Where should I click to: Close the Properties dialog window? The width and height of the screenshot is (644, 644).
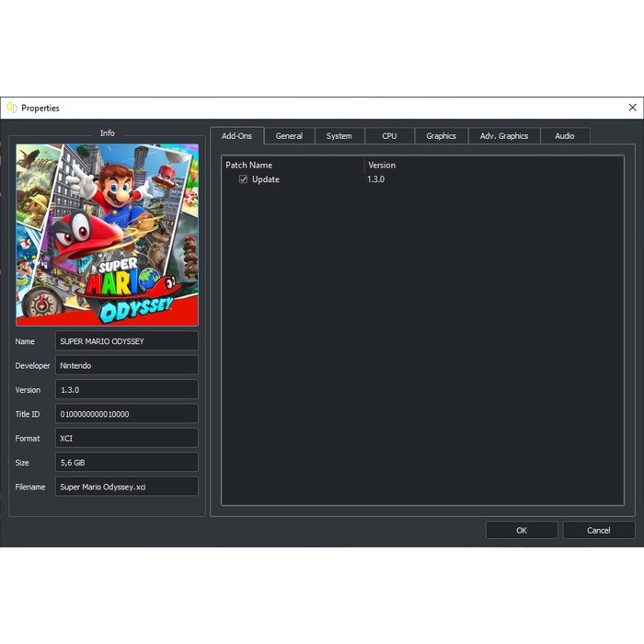pyautogui.click(x=632, y=108)
